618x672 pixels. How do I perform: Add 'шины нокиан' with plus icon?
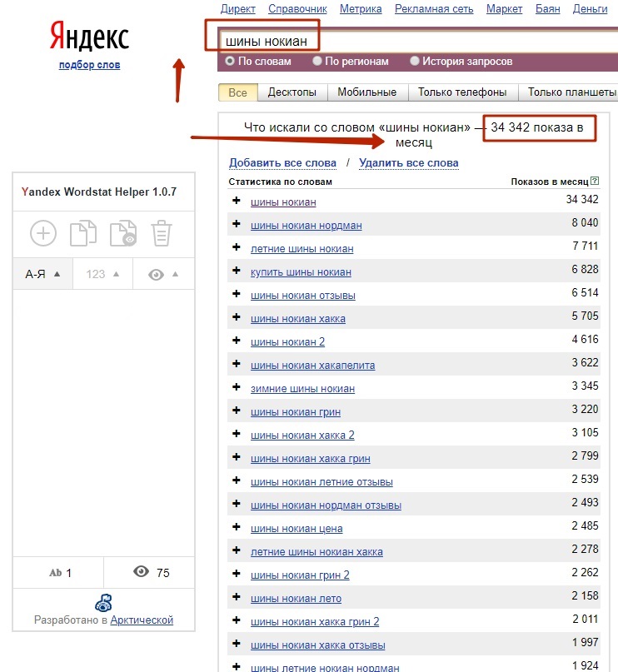click(237, 201)
